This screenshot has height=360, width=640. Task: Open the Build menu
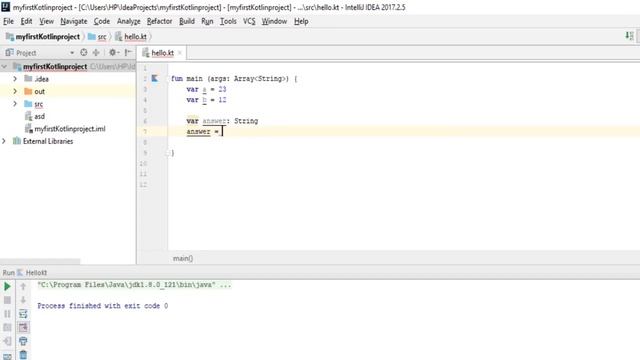[187, 21]
